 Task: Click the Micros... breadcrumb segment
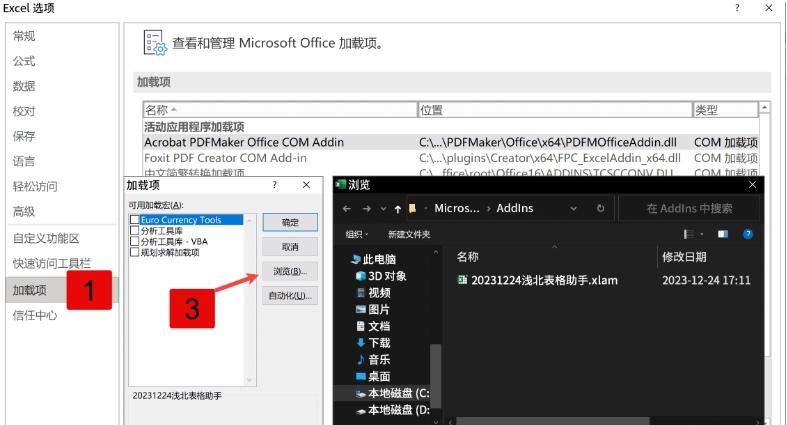click(x=457, y=208)
